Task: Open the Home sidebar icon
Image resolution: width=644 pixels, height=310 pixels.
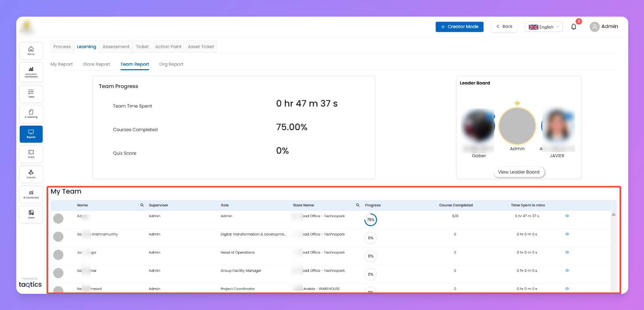Action: [x=31, y=51]
